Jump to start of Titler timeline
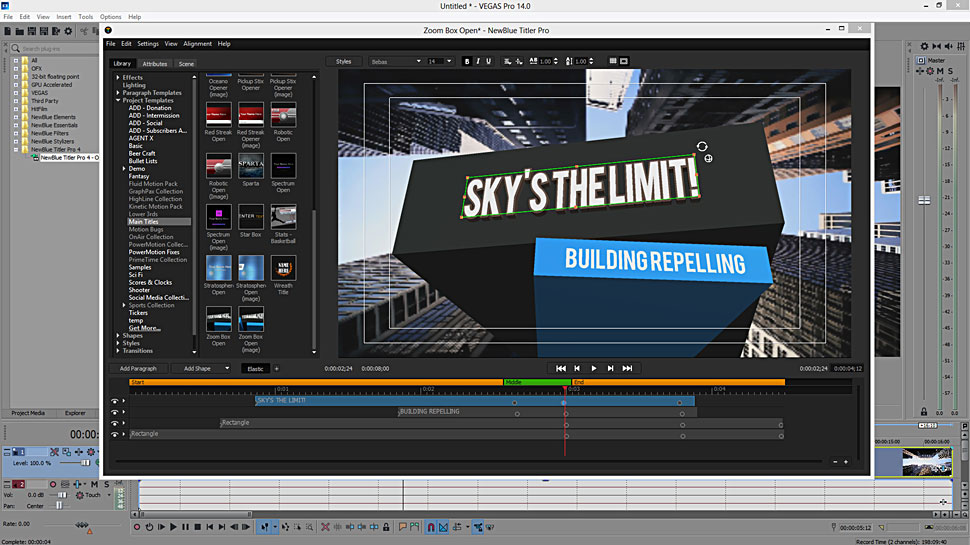 point(561,369)
